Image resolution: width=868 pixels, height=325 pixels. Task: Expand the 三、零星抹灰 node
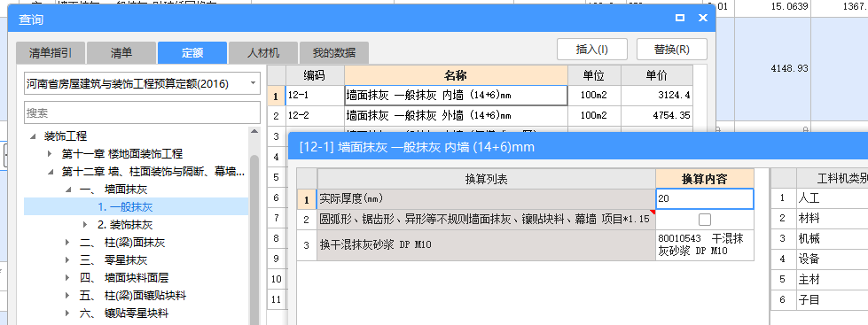click(68, 260)
